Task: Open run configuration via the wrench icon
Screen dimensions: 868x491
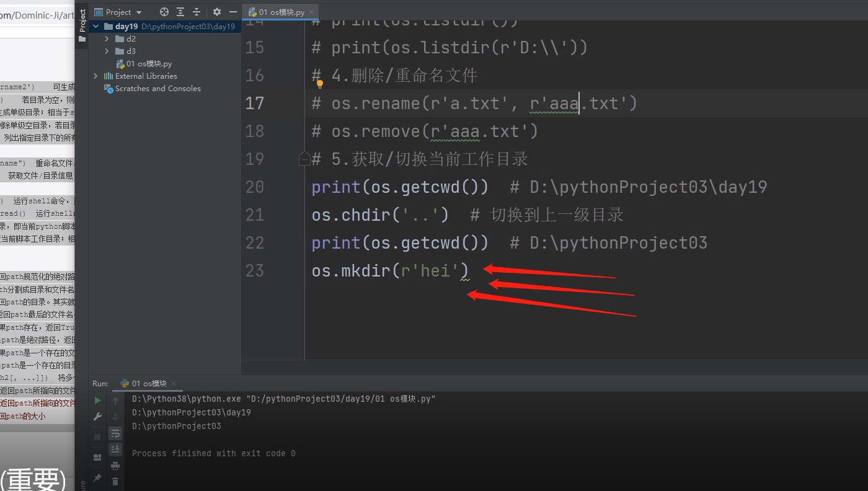Action: pos(97,417)
